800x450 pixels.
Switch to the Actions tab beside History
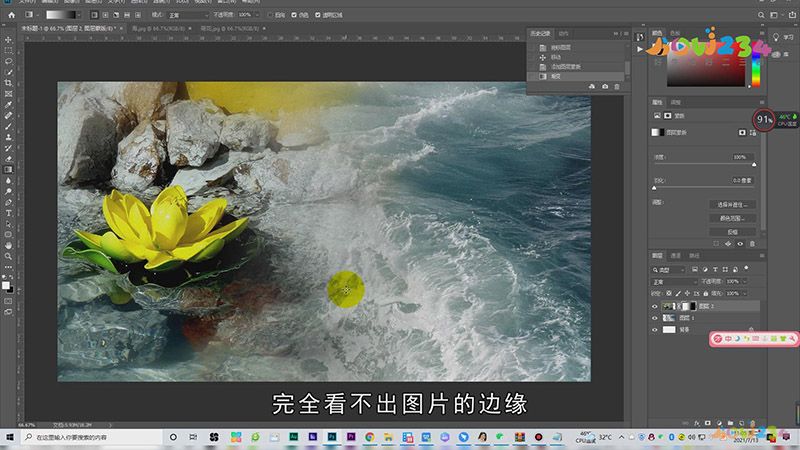[563, 34]
